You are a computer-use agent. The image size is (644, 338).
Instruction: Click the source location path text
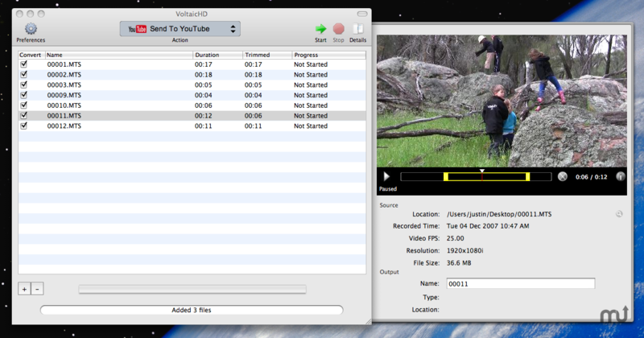tap(499, 214)
